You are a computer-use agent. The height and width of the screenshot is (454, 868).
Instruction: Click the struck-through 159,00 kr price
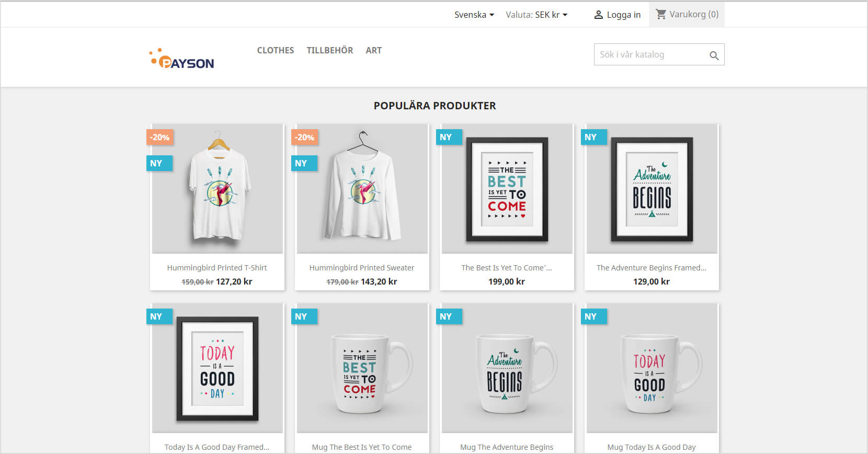point(198,282)
